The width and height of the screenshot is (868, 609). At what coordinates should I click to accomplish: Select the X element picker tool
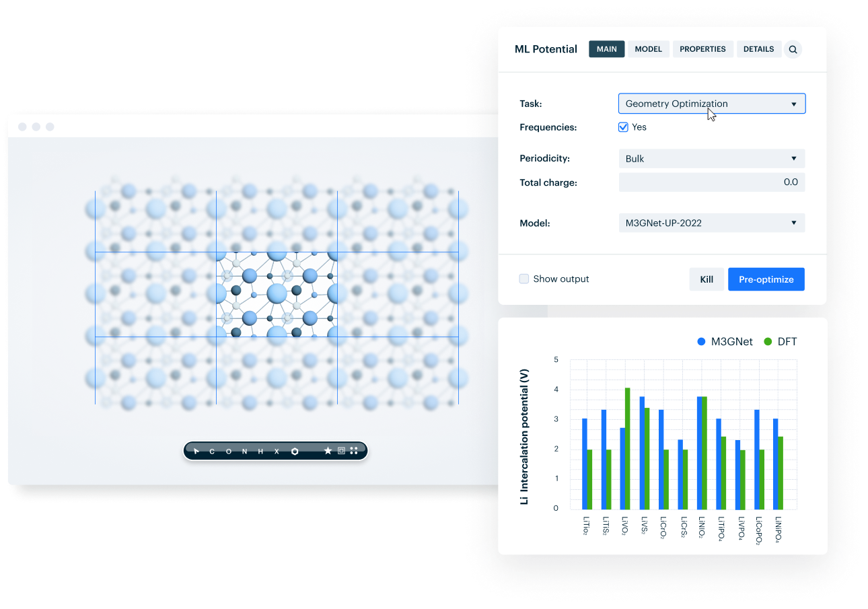pos(277,451)
